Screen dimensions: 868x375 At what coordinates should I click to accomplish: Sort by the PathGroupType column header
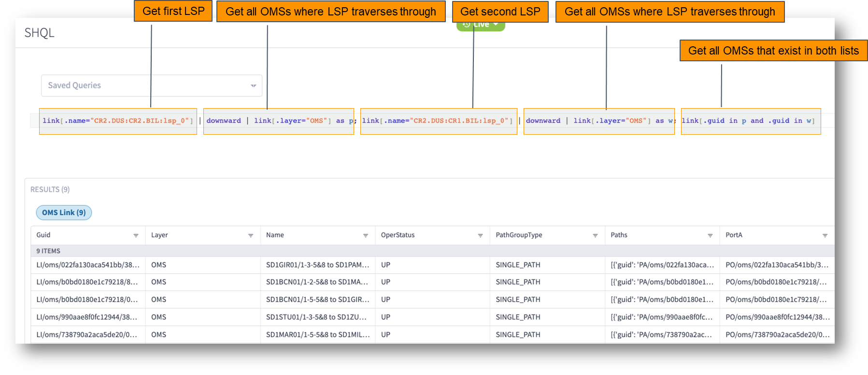tap(519, 235)
